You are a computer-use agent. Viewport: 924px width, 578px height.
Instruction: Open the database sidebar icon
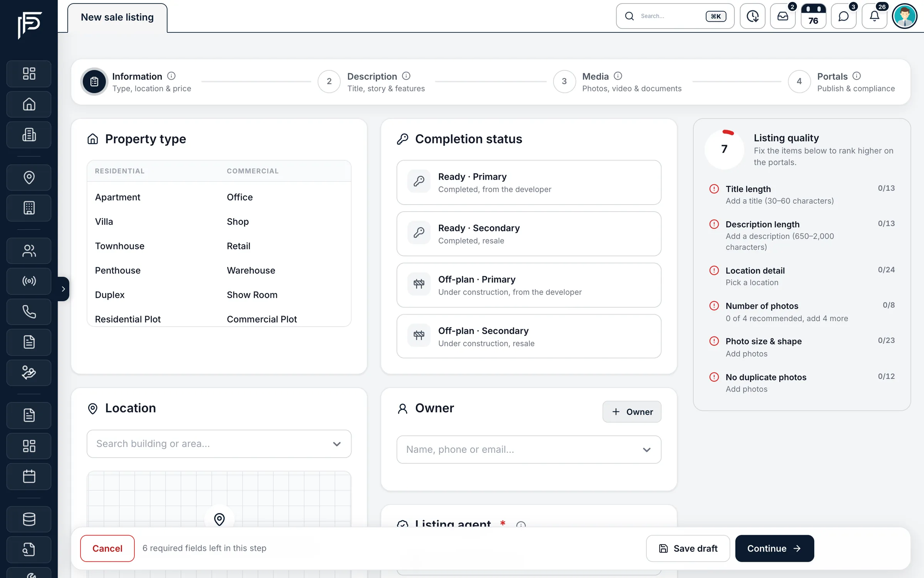(x=29, y=519)
